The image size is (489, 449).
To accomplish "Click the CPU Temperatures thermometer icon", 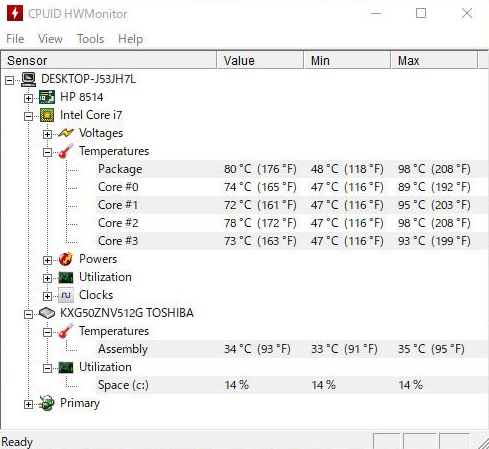I will 66,151.
